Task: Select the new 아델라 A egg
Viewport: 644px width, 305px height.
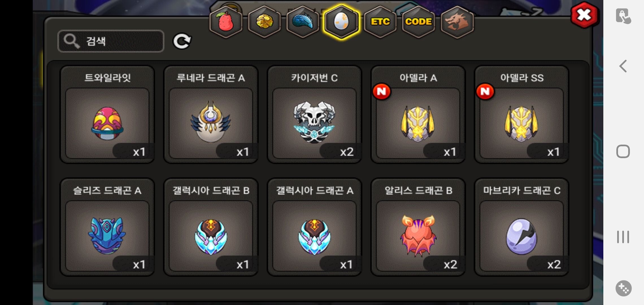Action: click(418, 114)
